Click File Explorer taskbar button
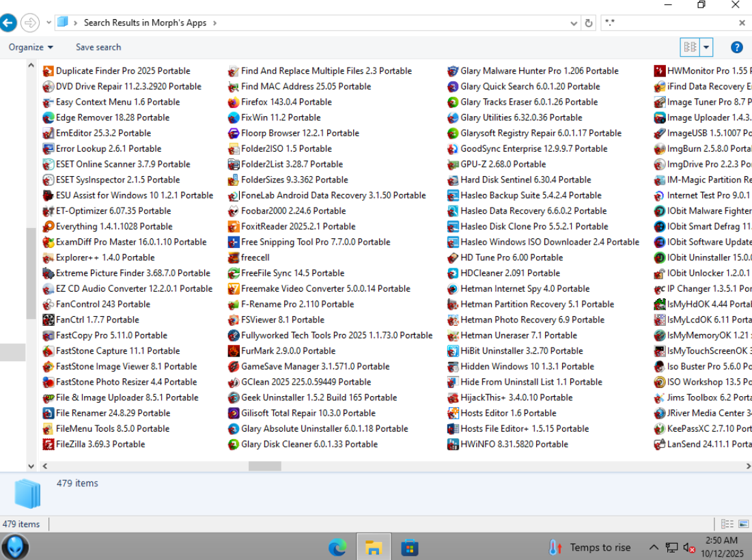Image resolution: width=752 pixels, height=560 pixels. click(x=373, y=547)
